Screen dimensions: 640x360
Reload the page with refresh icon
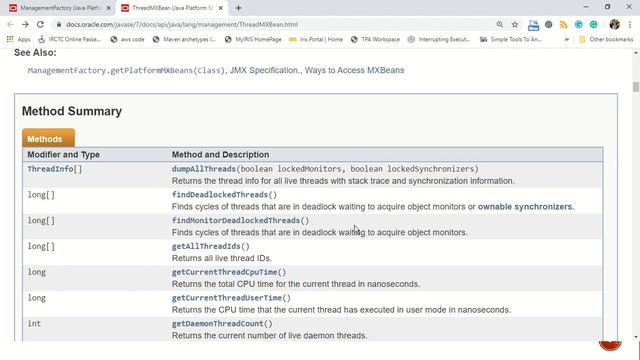pos(40,24)
